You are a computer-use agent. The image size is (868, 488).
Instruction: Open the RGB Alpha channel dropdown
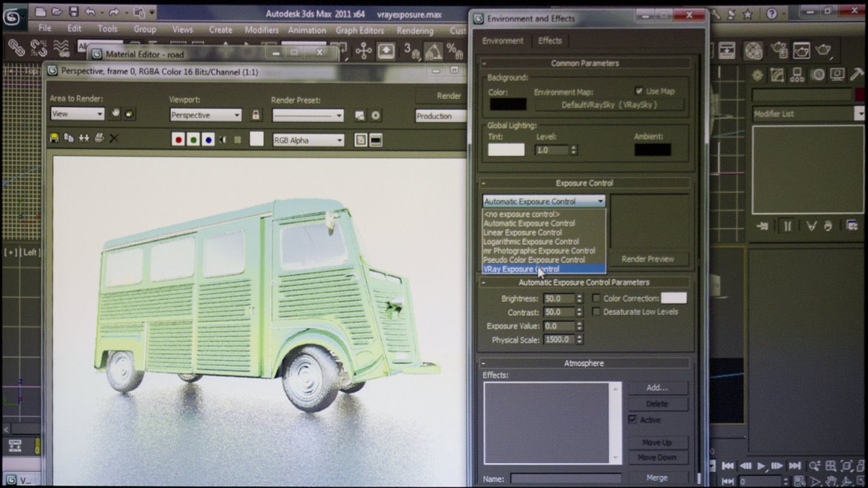click(309, 140)
